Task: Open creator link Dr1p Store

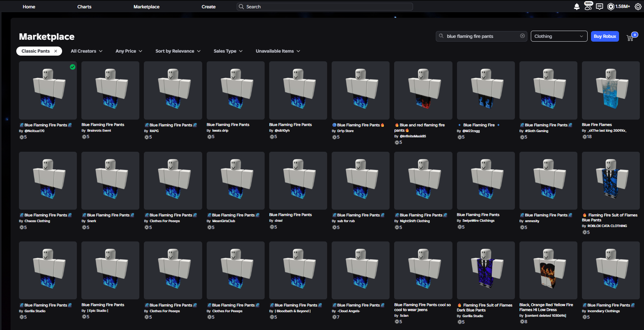Action: pyautogui.click(x=345, y=131)
